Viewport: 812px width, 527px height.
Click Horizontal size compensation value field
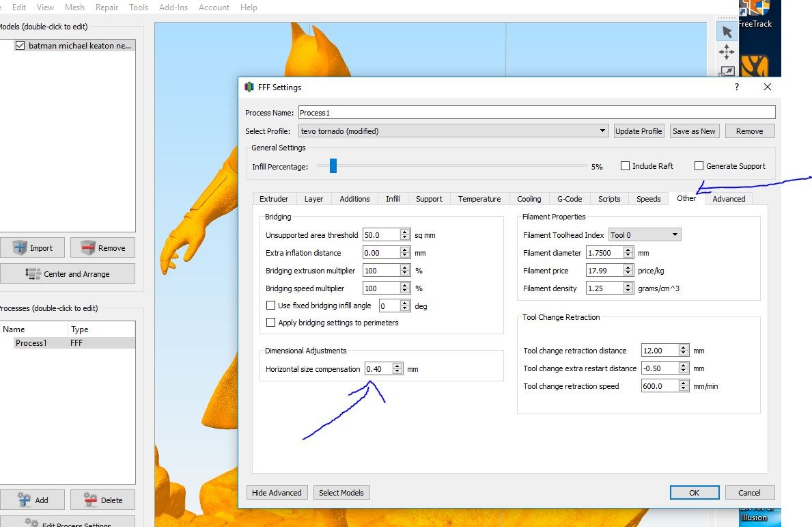(378, 369)
